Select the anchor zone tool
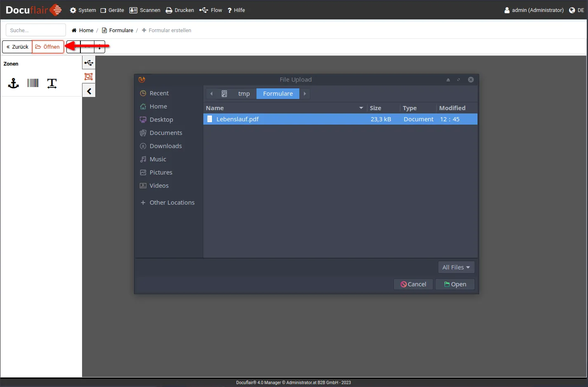The height and width of the screenshot is (387, 588). click(x=14, y=83)
